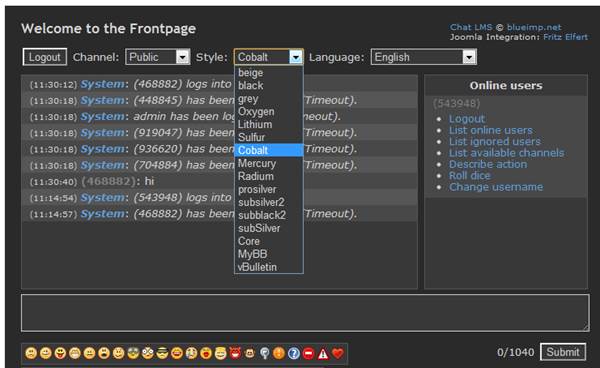Screen dimensions: 600x368
Task: Apply the vBulletin style
Action: click(269, 267)
